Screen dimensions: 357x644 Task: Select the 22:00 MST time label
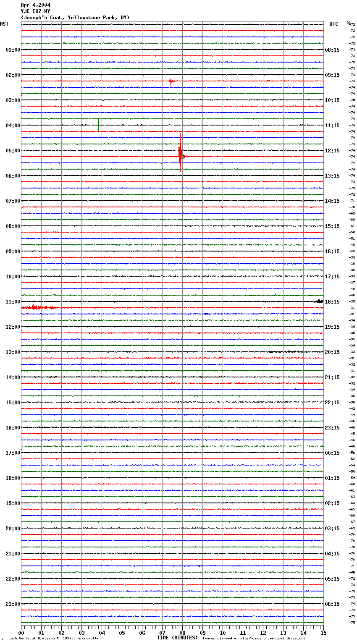coord(13,579)
